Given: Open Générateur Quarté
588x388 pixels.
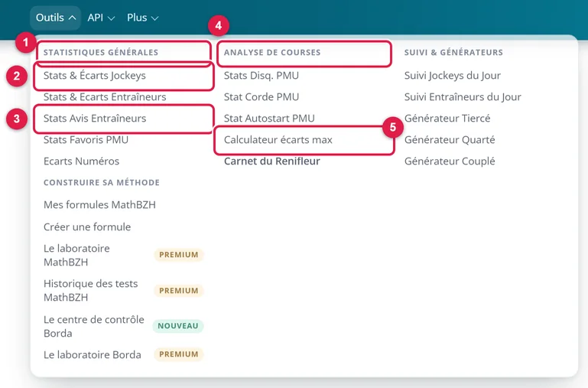Looking at the screenshot, I should pyautogui.click(x=450, y=139).
